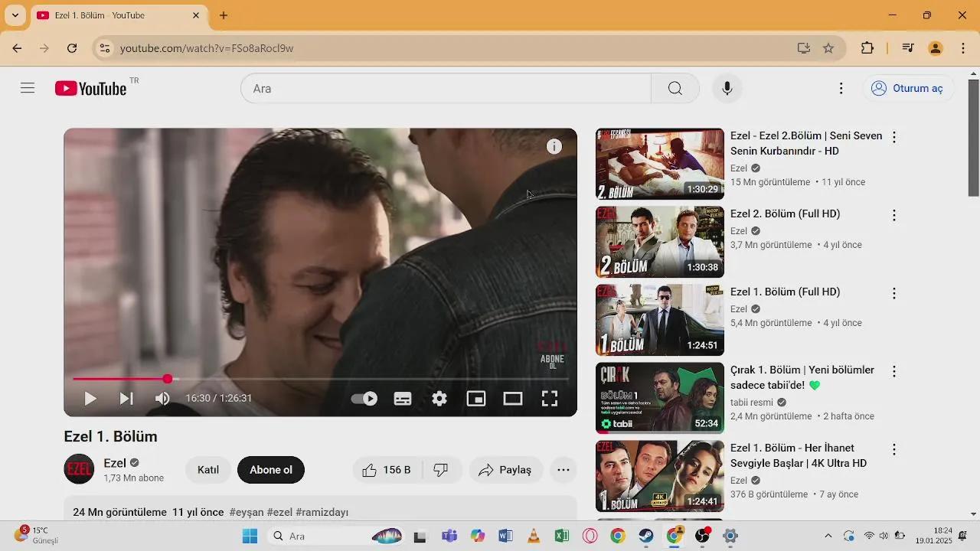Screen dimensions: 980x551
Task: Toggle subtitles with the captions icon
Action: click(x=403, y=399)
